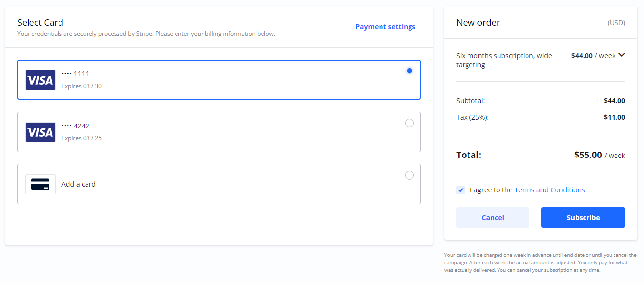Click the Visa logo on card ending 4242
644x283 pixels.
pos(40,132)
